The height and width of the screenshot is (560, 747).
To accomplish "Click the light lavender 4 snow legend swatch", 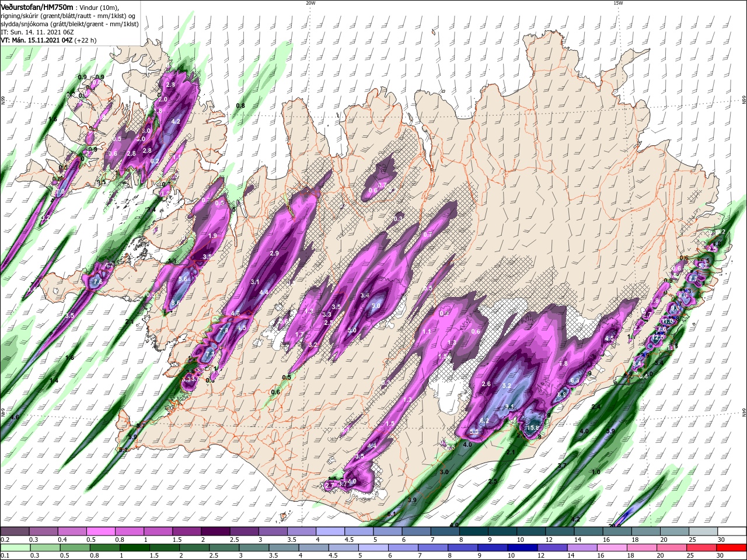I will coord(330,531).
